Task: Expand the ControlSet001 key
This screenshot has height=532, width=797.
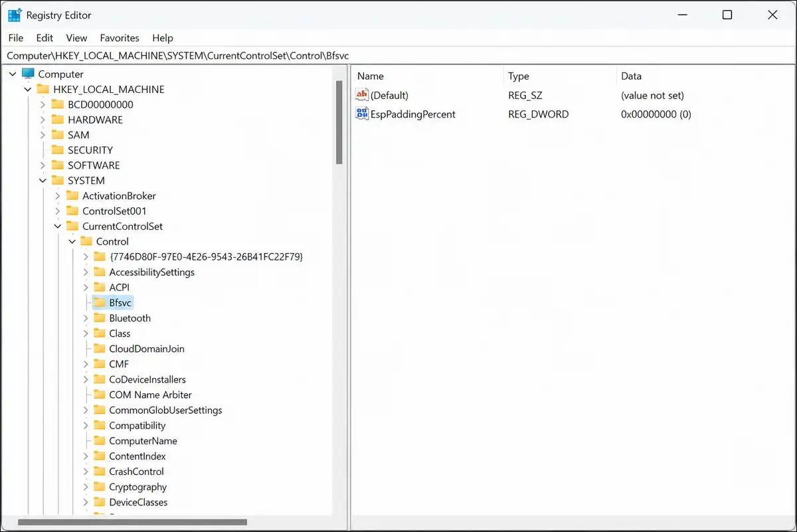Action: 57,211
